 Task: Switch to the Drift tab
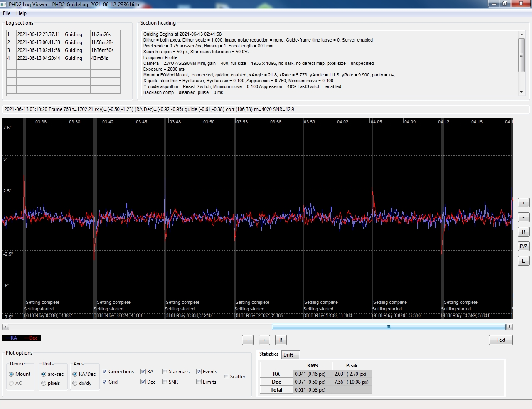tap(288, 355)
